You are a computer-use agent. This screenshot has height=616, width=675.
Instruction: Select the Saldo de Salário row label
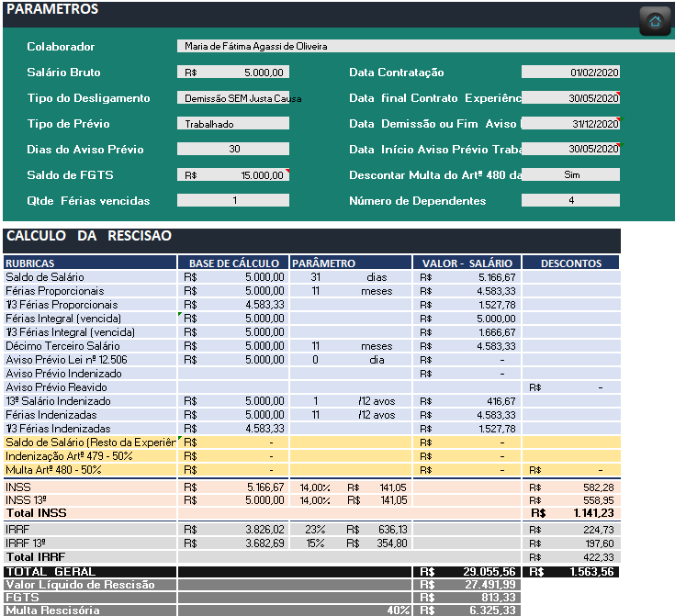pyautogui.click(x=89, y=277)
